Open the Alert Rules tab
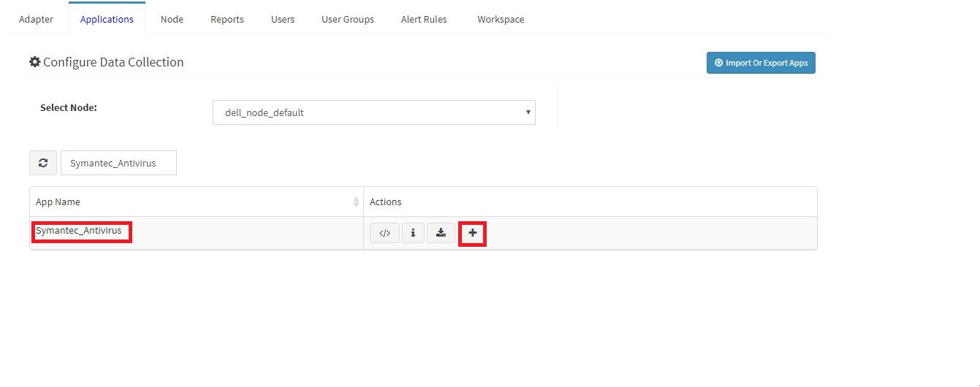The height and width of the screenshot is (387, 980). [424, 19]
